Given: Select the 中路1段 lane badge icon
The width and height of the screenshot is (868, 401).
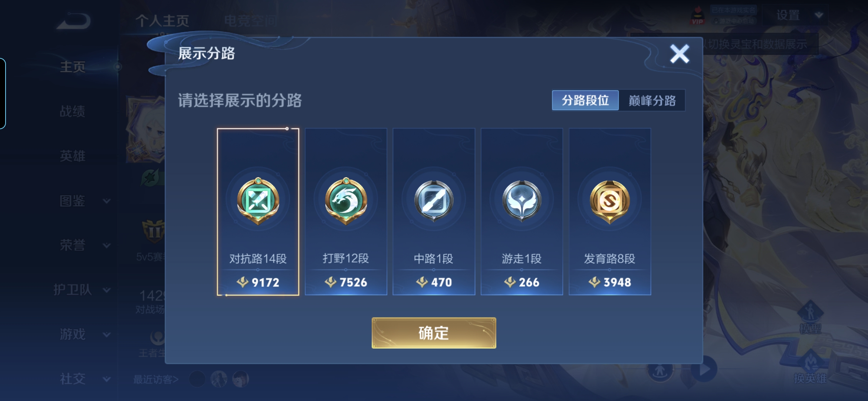Looking at the screenshot, I should [x=434, y=201].
